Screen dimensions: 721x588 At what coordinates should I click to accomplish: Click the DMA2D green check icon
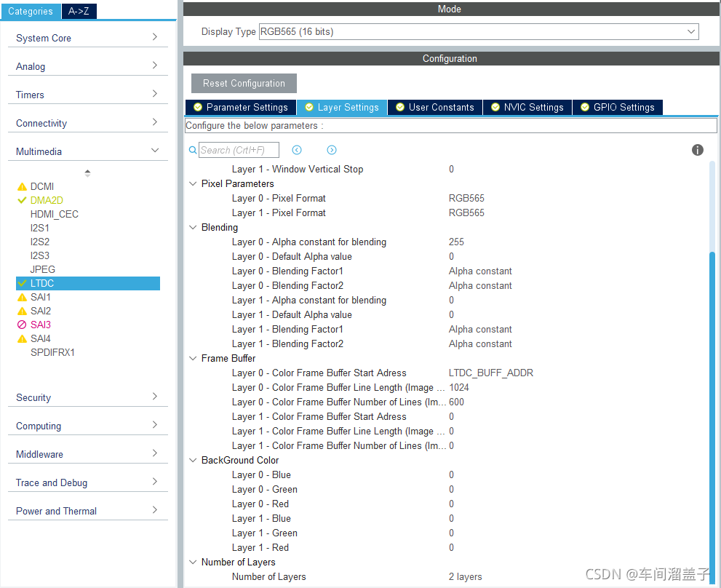[22, 200]
